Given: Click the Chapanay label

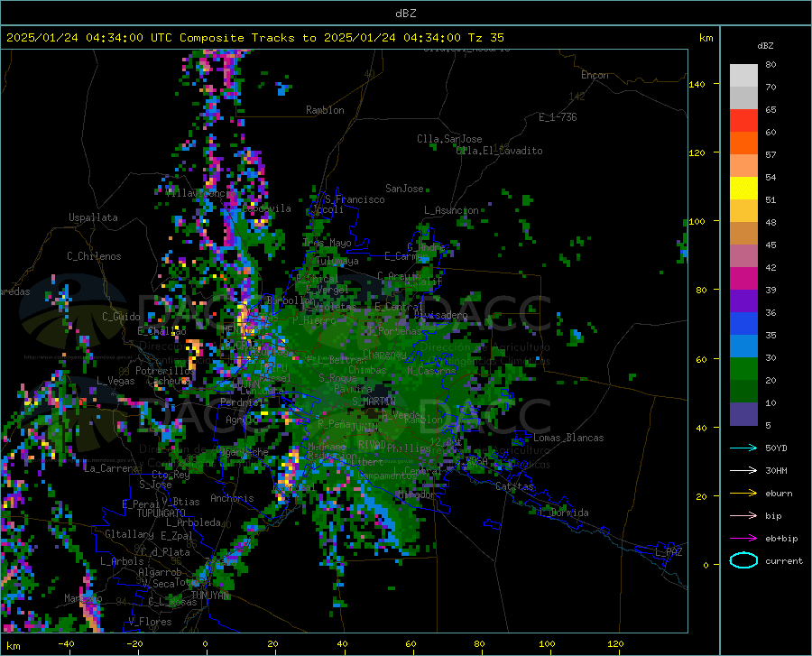Looking at the screenshot, I should point(384,354).
